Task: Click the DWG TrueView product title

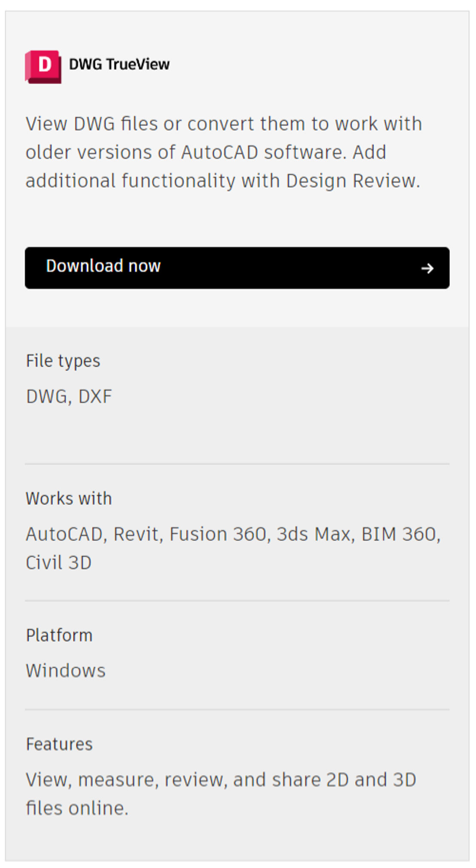Action: click(x=119, y=64)
